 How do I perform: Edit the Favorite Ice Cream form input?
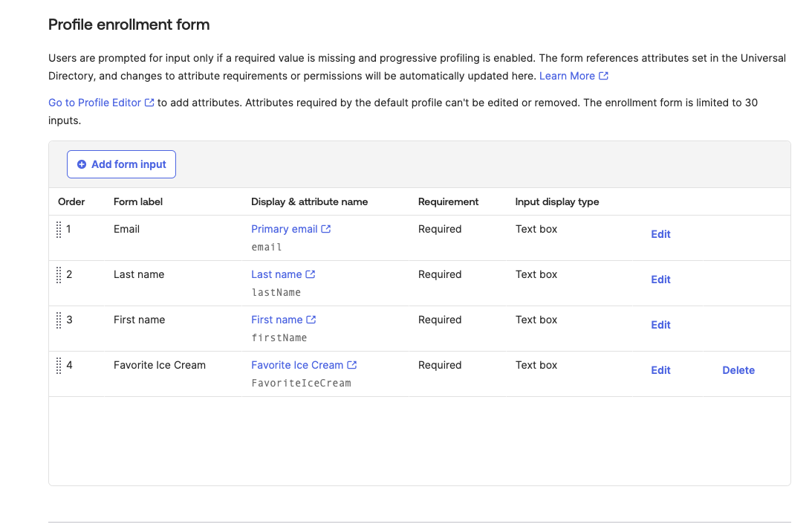660,370
